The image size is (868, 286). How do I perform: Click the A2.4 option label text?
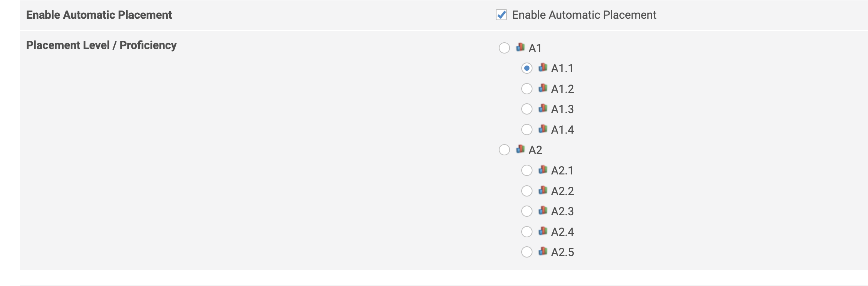coord(562,232)
